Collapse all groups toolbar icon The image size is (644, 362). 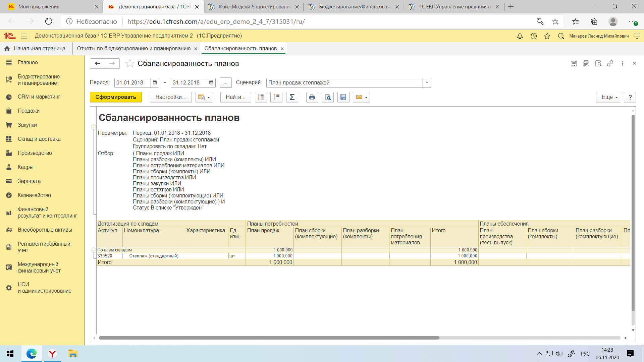click(276, 97)
